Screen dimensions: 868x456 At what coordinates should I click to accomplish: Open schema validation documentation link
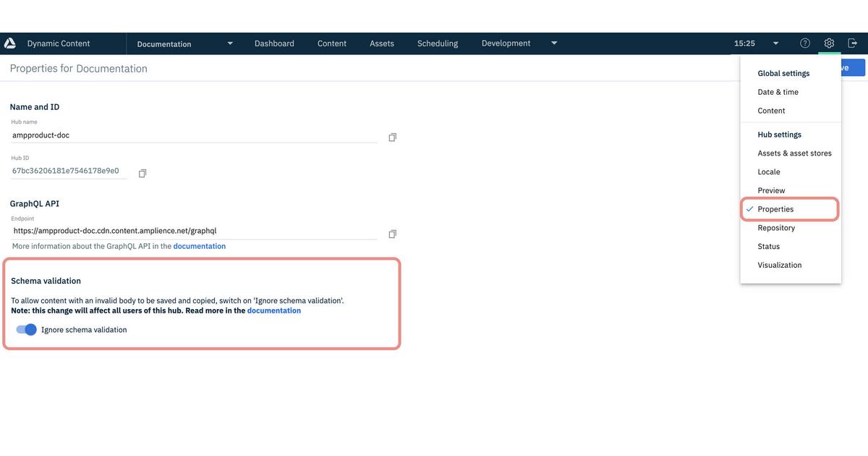(x=274, y=311)
